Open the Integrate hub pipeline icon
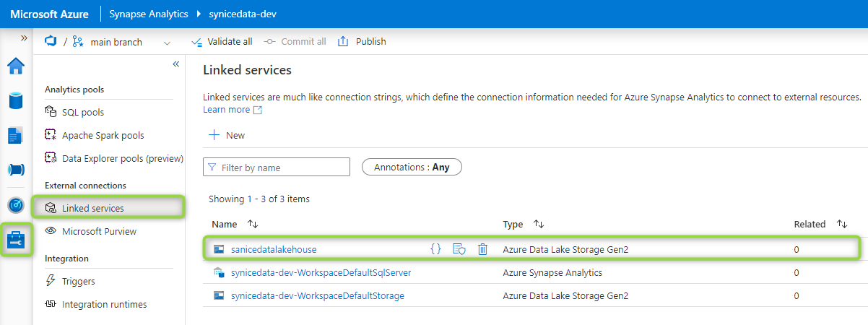Screen dimensions: 868x325 16,170
